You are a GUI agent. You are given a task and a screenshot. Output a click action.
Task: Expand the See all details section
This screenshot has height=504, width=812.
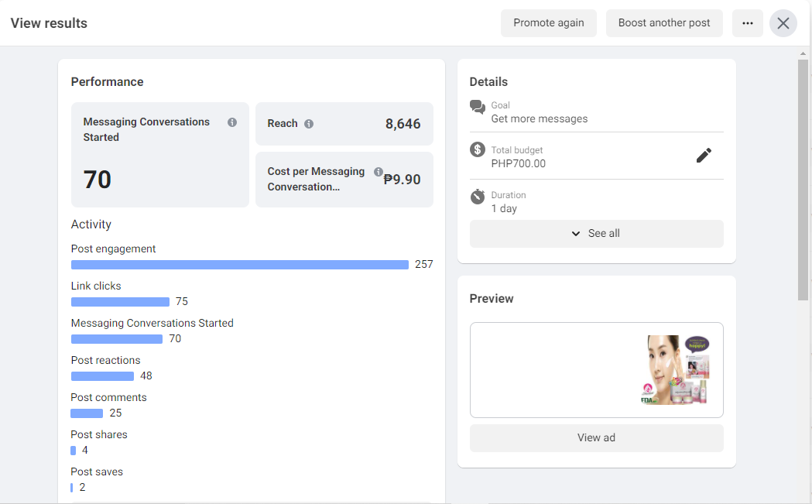pos(596,234)
